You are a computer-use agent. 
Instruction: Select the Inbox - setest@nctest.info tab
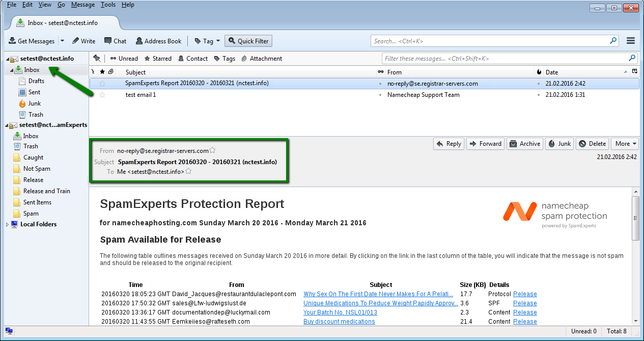click(62, 22)
